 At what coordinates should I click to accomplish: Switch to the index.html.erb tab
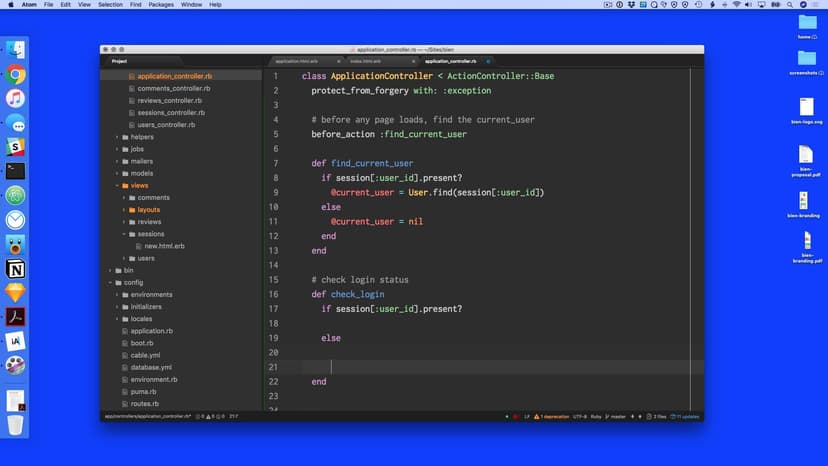[x=366, y=61]
